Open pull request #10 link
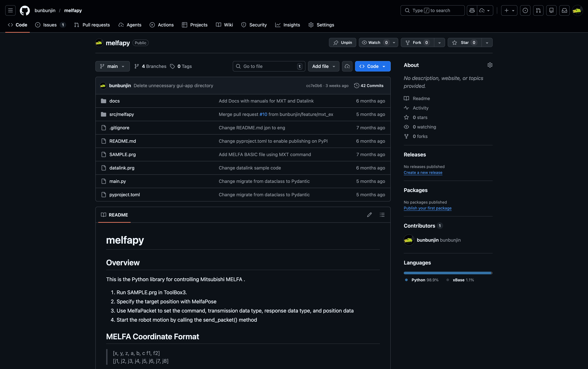This screenshot has height=369, width=588. (x=263, y=114)
